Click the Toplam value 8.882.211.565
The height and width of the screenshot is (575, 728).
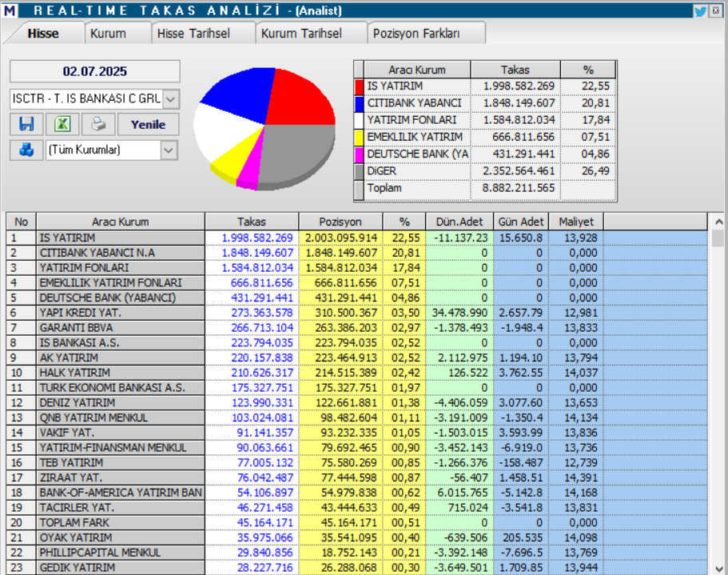point(519,188)
